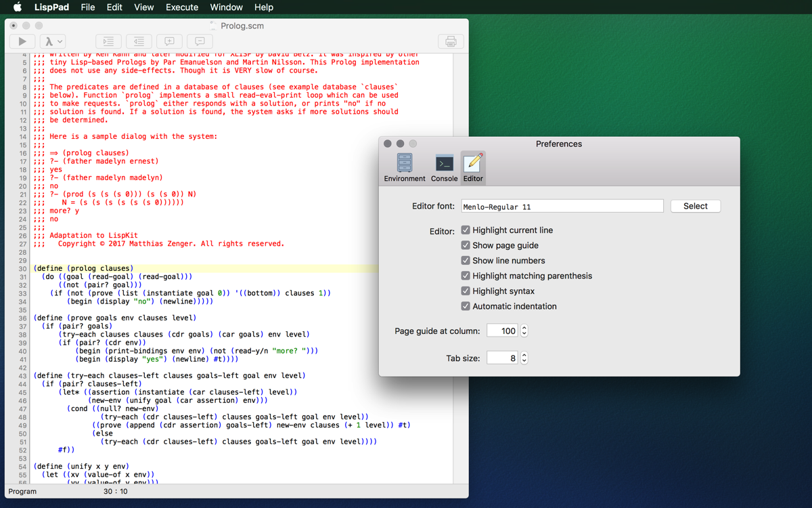Run the program with the play button
Image resolution: width=812 pixels, height=508 pixels.
tap(22, 41)
